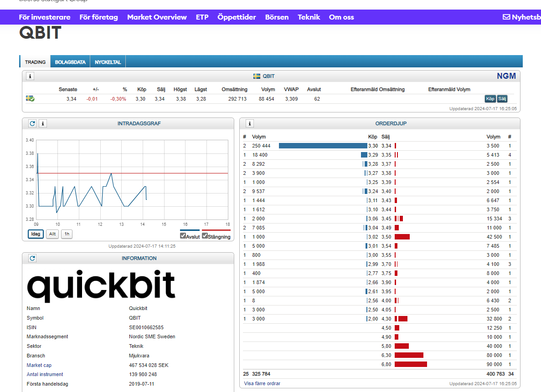Open the Market Overview menu
The height and width of the screenshot is (392, 541).
[x=157, y=17]
